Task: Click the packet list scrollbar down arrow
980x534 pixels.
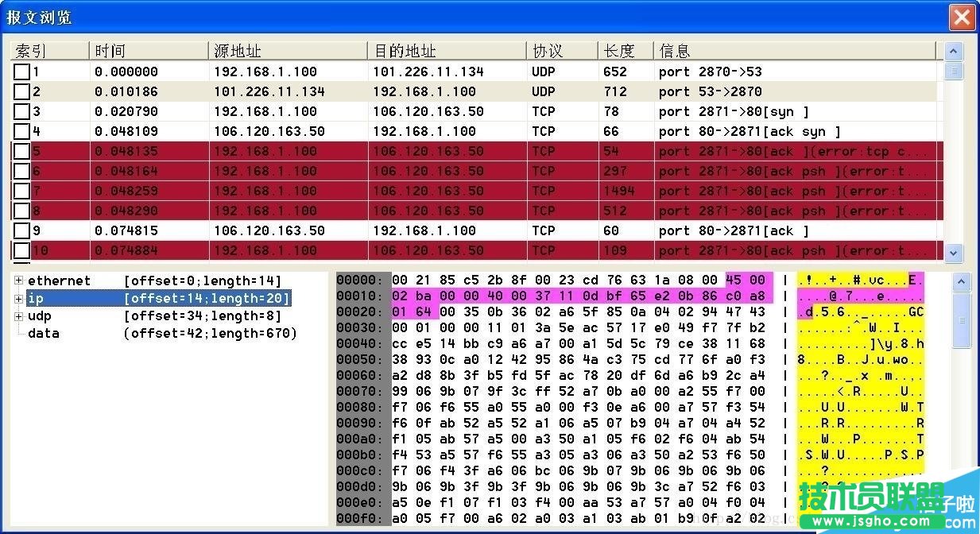Action: (x=954, y=253)
